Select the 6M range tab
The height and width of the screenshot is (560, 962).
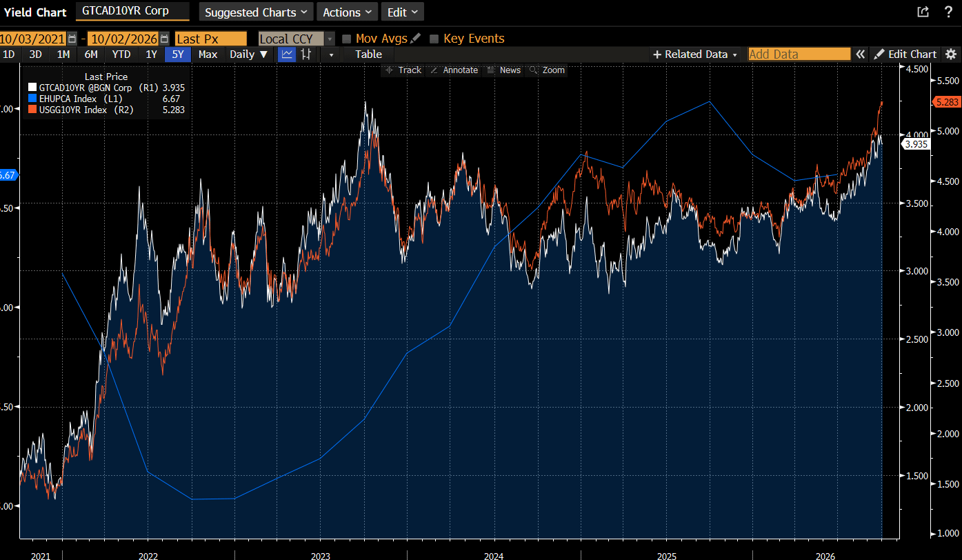[x=91, y=54]
